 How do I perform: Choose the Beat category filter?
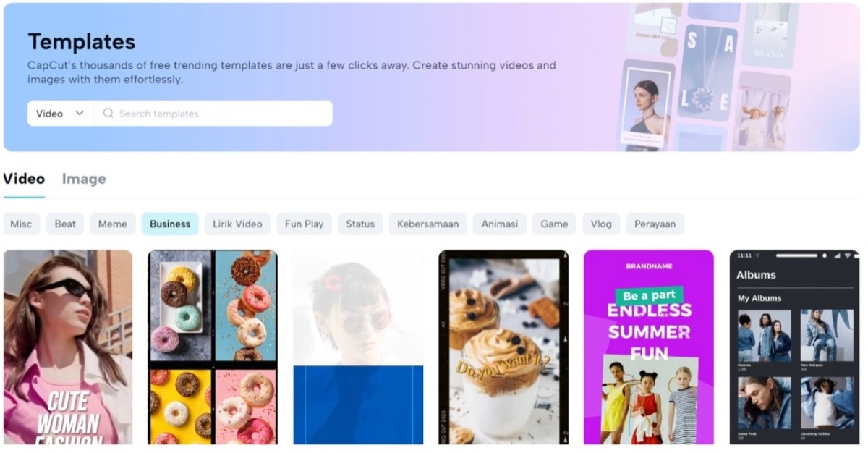tap(65, 224)
